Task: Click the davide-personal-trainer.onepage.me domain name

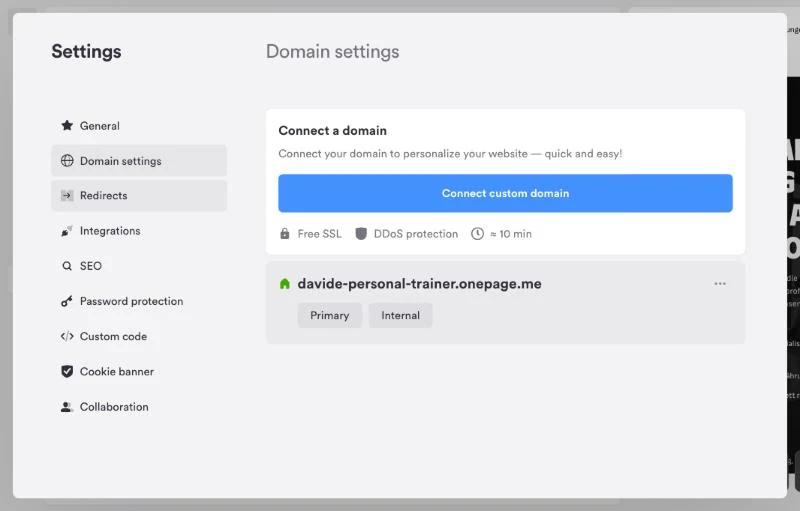Action: pos(419,284)
